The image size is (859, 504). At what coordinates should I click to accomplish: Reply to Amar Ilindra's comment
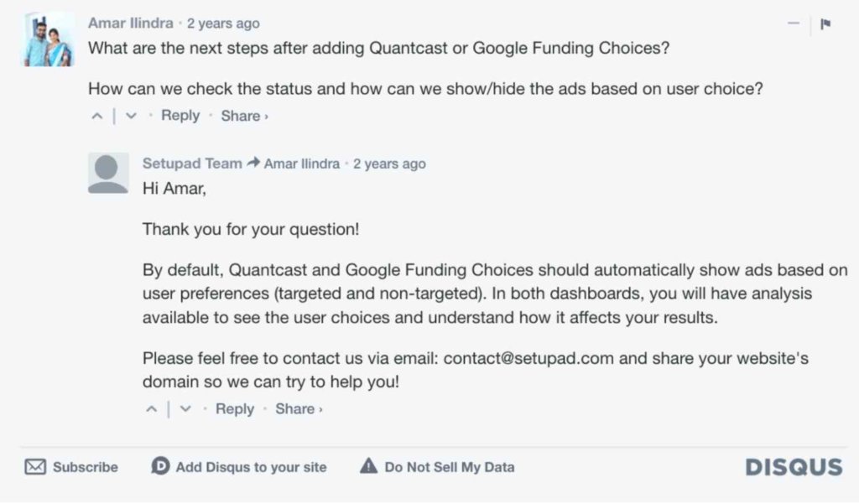(180, 116)
